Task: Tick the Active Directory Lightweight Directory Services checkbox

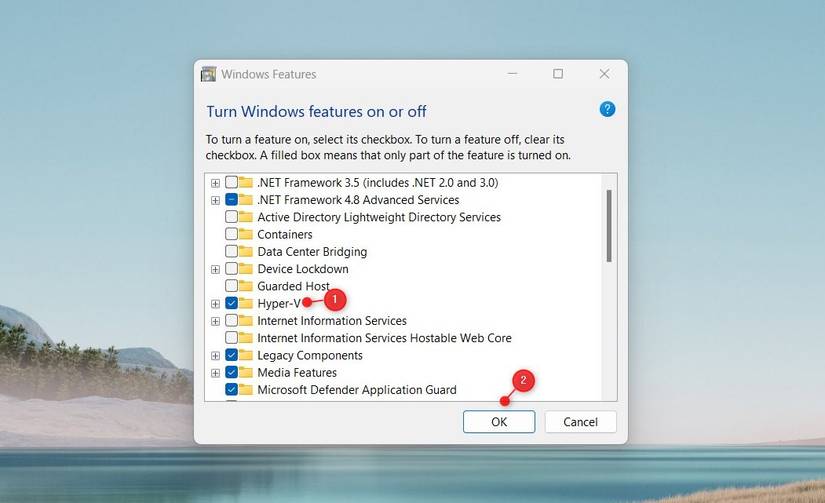Action: (x=232, y=217)
